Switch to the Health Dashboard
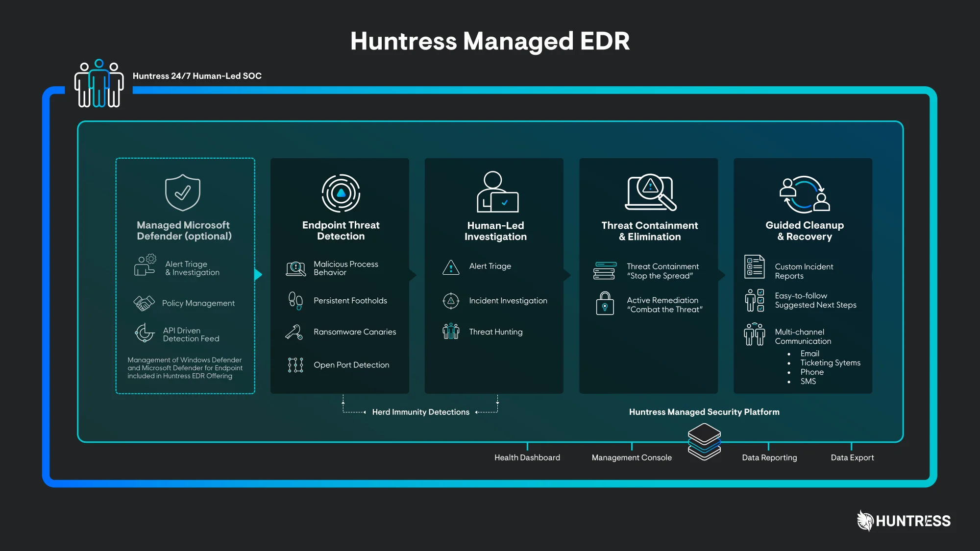The height and width of the screenshot is (551, 980). click(x=527, y=457)
